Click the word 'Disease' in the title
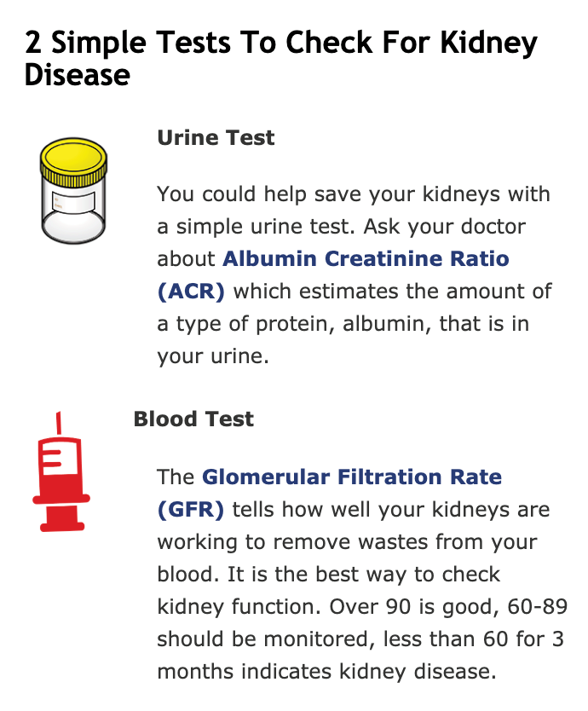The width and height of the screenshot is (588, 711). [x=77, y=74]
